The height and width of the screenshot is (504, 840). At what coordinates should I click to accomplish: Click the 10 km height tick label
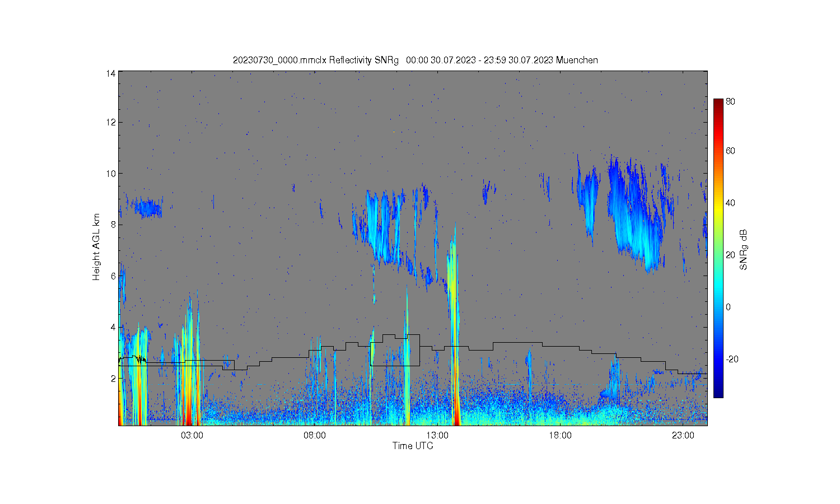pyautogui.click(x=111, y=174)
